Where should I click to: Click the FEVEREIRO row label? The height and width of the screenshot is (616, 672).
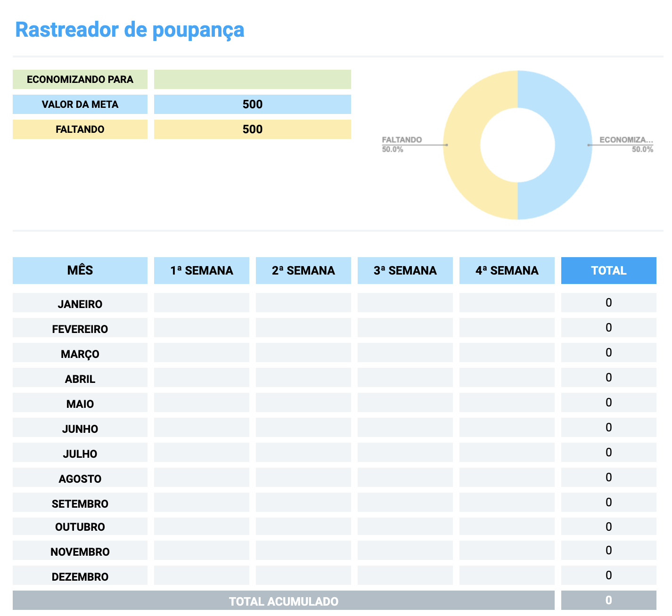(80, 328)
